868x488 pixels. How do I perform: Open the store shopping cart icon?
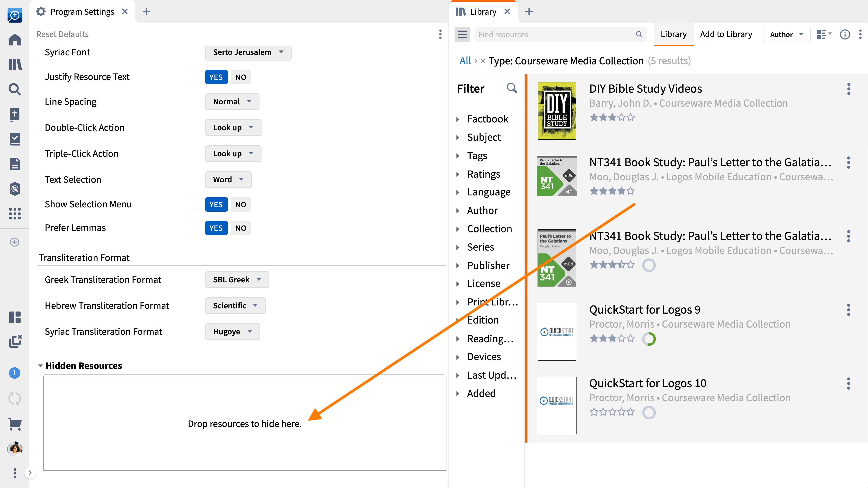click(x=15, y=424)
